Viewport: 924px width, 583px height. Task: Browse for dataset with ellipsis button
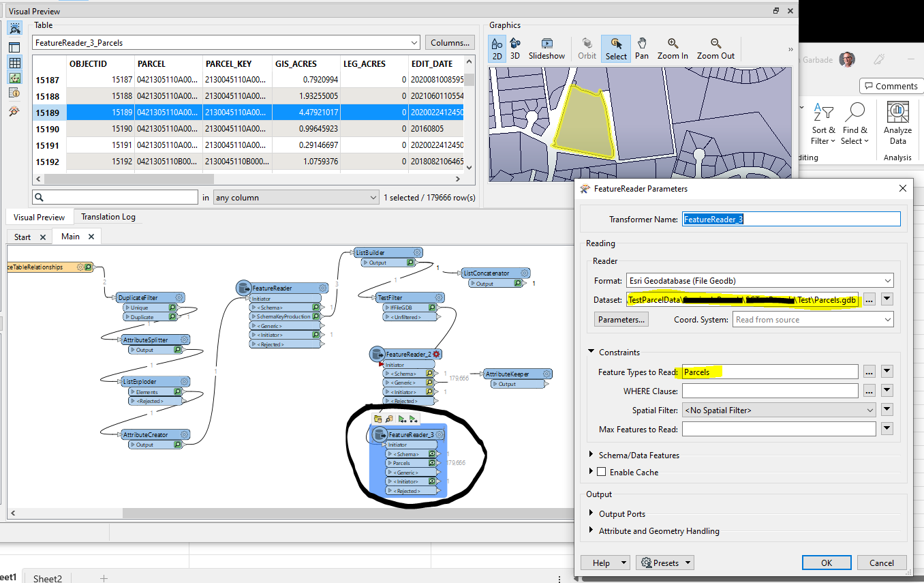tap(869, 299)
